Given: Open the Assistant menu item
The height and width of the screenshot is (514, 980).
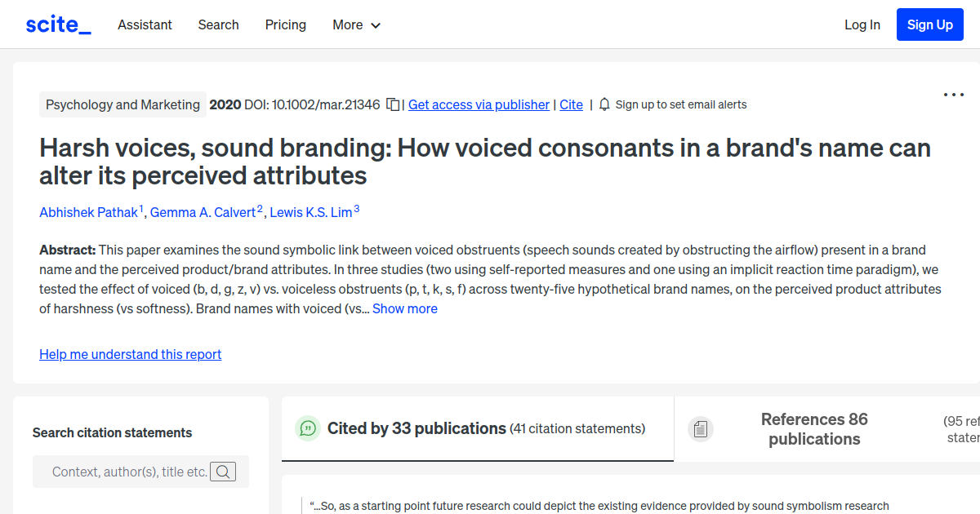Looking at the screenshot, I should (145, 24).
